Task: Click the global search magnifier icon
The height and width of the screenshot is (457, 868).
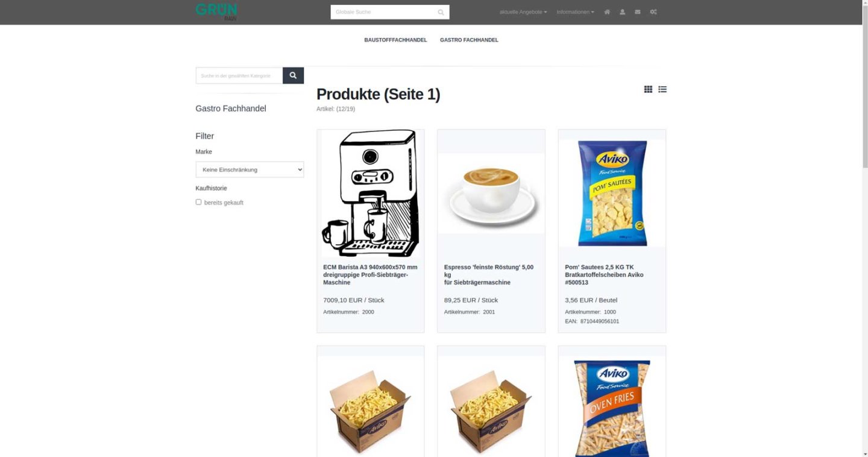Action: (x=441, y=12)
